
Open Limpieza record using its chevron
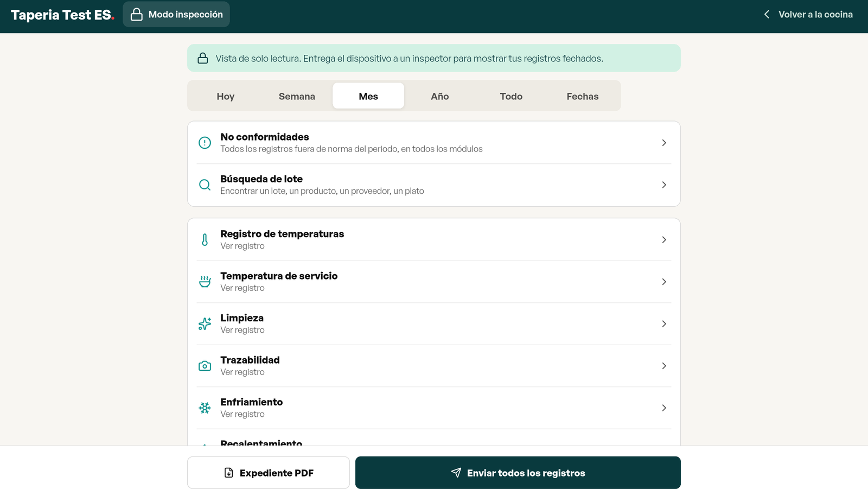click(664, 324)
